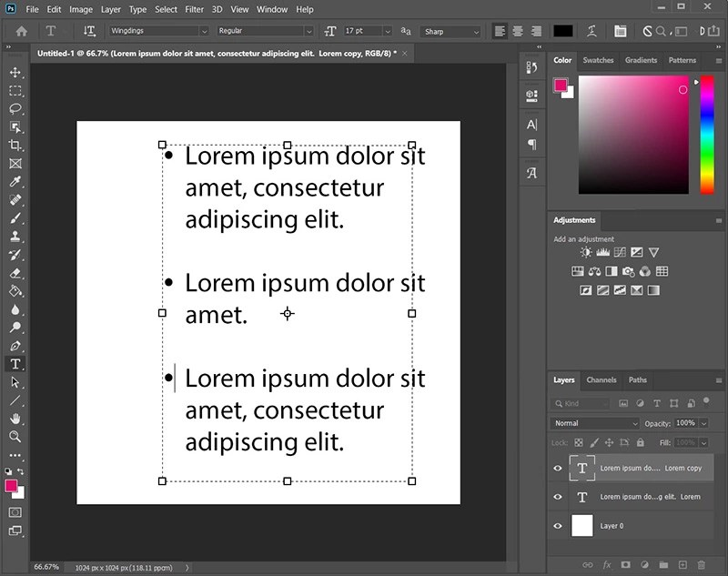
Task: Open the font family dropdown
Action: pyautogui.click(x=206, y=30)
